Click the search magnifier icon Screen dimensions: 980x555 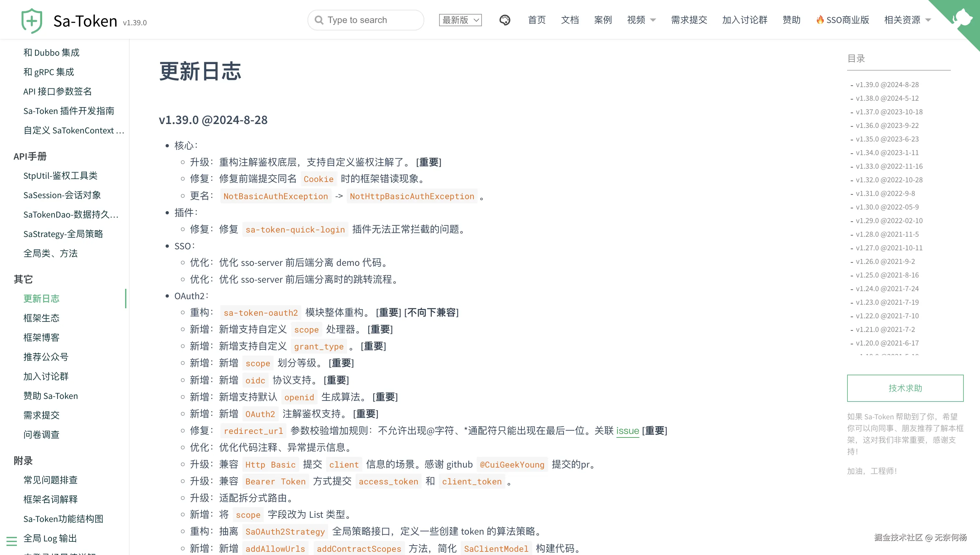pyautogui.click(x=319, y=20)
